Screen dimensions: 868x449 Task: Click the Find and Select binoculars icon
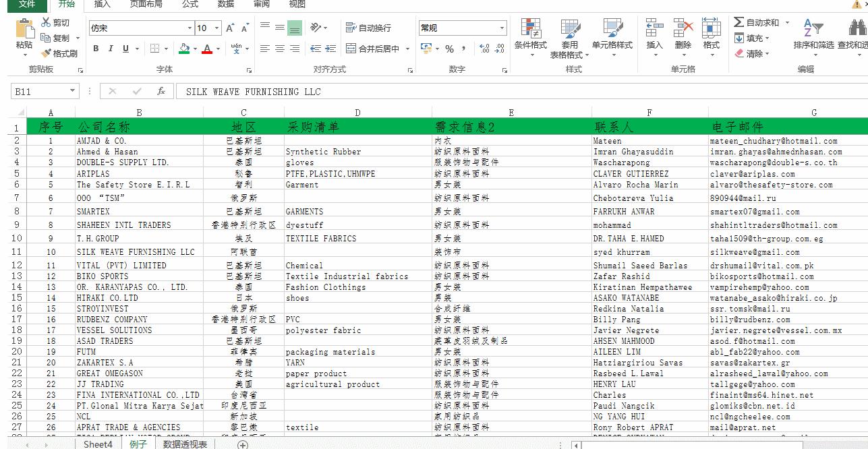pyautogui.click(x=857, y=28)
